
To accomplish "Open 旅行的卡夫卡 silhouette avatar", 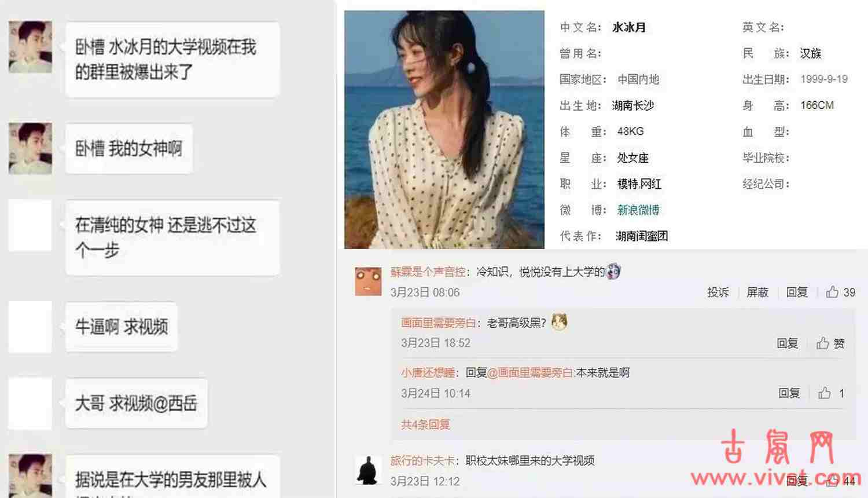I will [x=368, y=470].
